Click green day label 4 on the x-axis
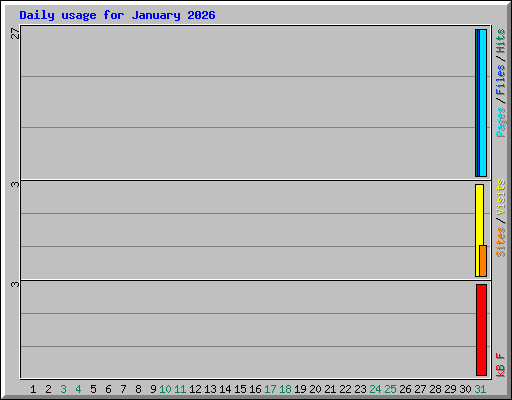The height and width of the screenshot is (400, 512). tap(78, 389)
